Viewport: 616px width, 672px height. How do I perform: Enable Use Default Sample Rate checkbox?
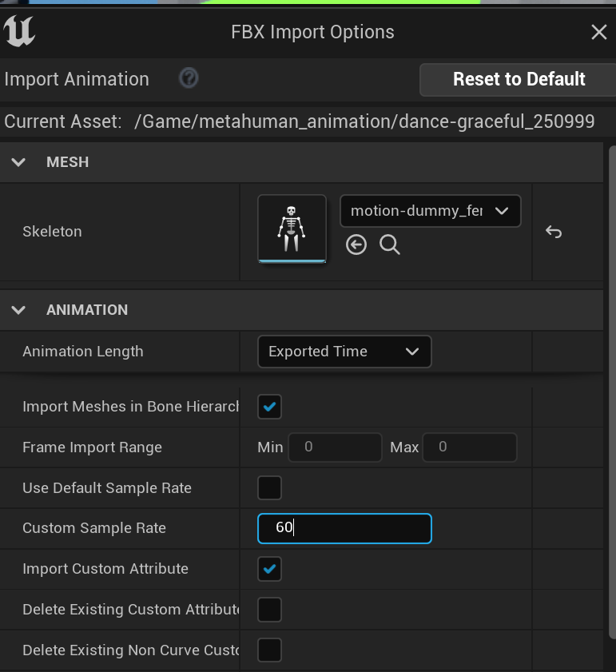270,487
